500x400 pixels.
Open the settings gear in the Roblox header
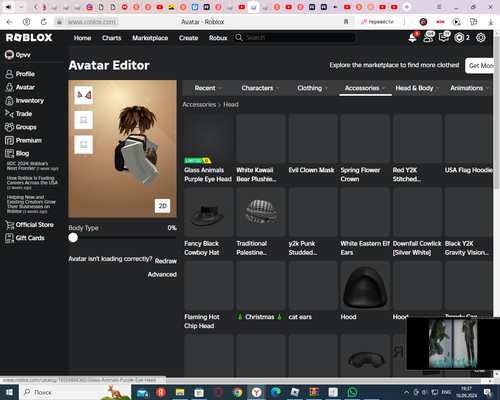point(481,38)
